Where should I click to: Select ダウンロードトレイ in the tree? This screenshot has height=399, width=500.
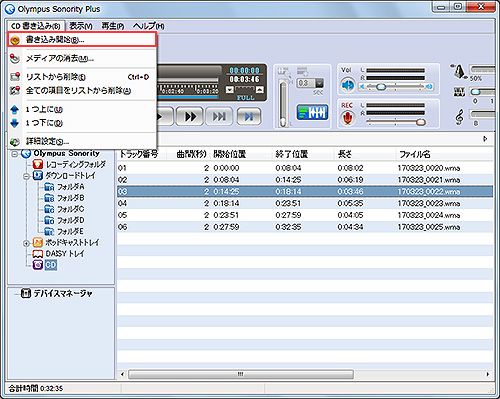tap(70, 176)
